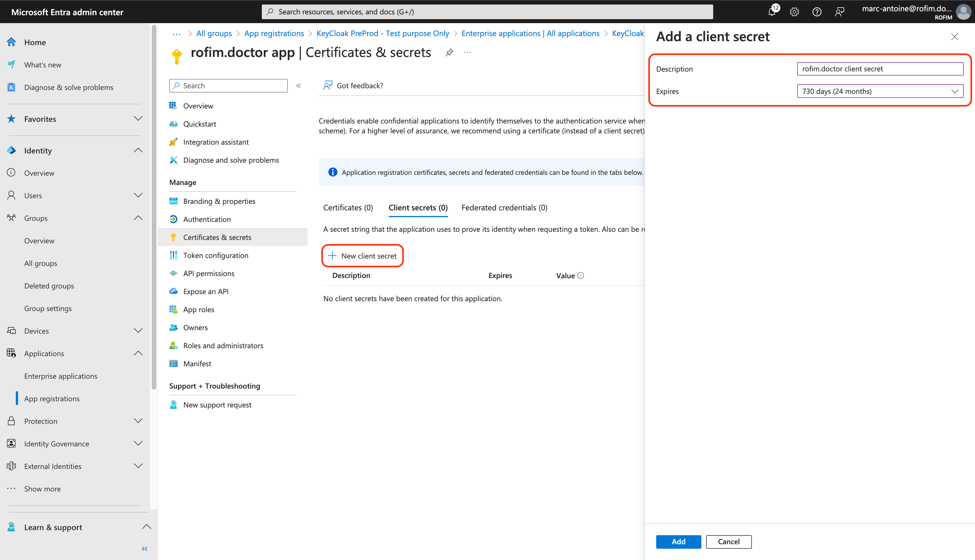Open the Expires duration dropdown
The height and width of the screenshot is (560, 975).
[880, 91]
